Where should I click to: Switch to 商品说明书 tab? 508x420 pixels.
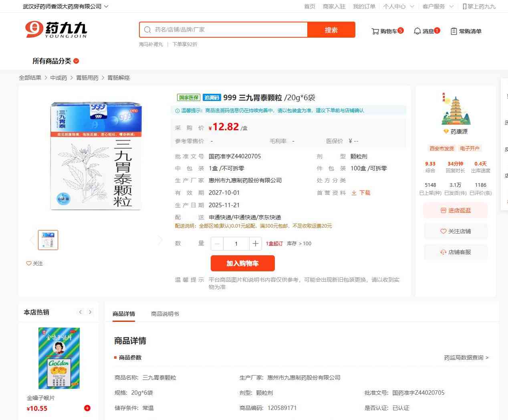point(165,314)
